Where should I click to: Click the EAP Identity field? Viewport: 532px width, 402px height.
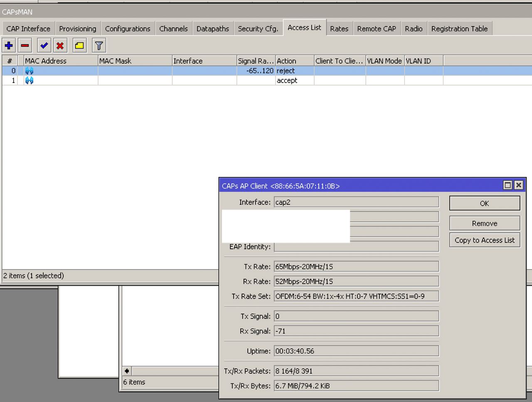point(356,247)
